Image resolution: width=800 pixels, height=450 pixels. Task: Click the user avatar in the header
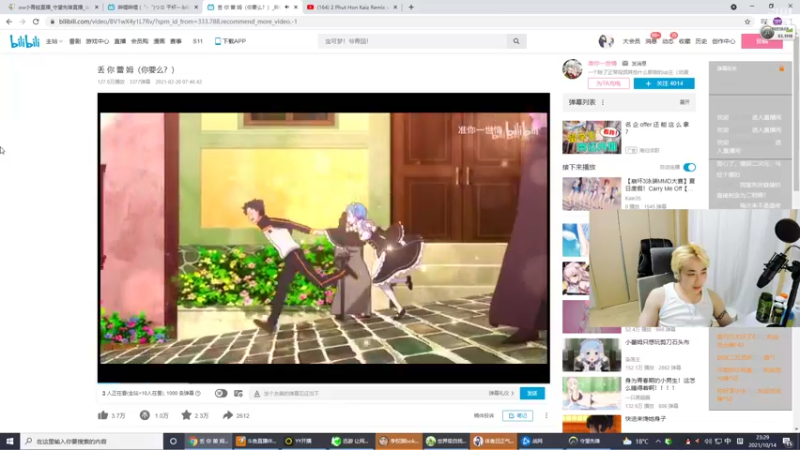pos(606,41)
